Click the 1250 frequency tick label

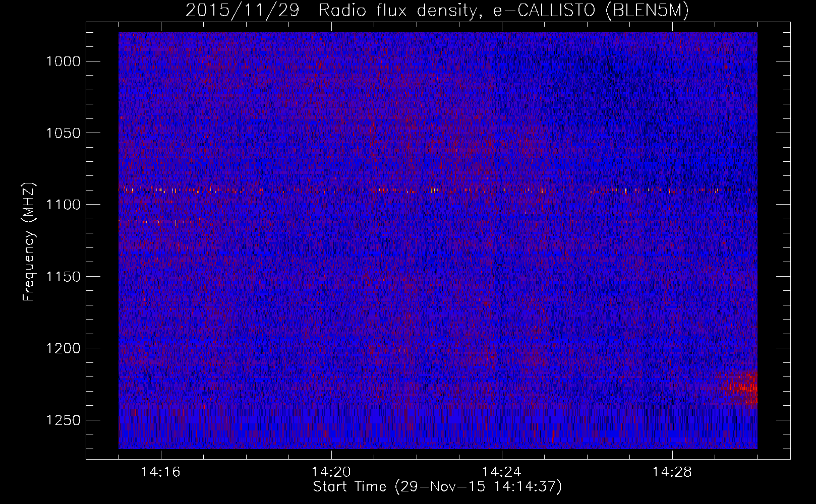click(63, 420)
